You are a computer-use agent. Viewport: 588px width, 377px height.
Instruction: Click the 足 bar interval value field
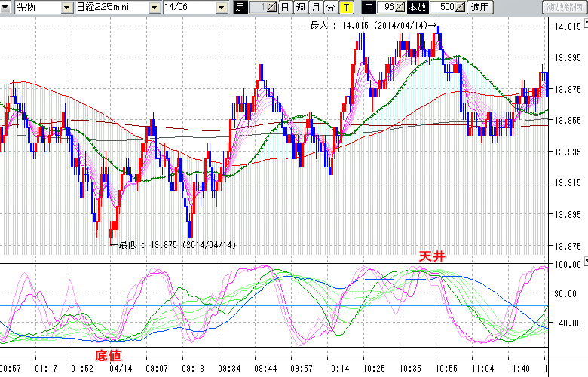[258, 8]
